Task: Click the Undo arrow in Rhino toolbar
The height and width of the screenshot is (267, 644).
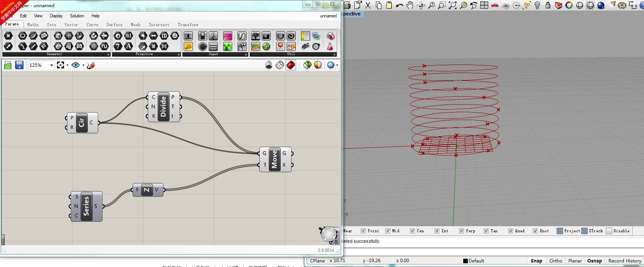Action: (x=400, y=5)
